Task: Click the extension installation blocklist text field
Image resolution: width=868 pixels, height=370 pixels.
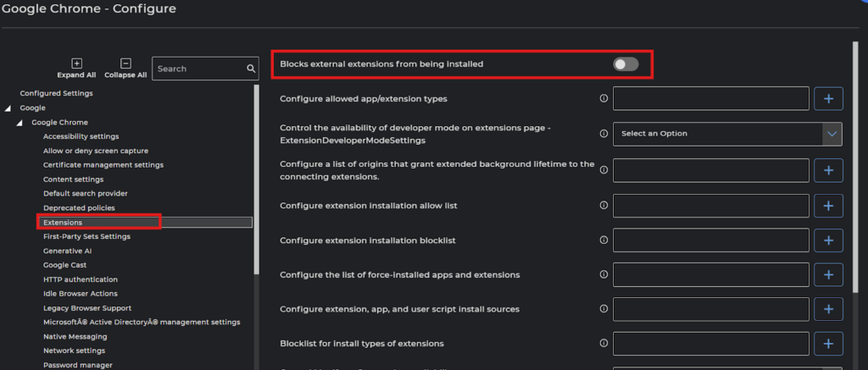Action: tap(710, 240)
